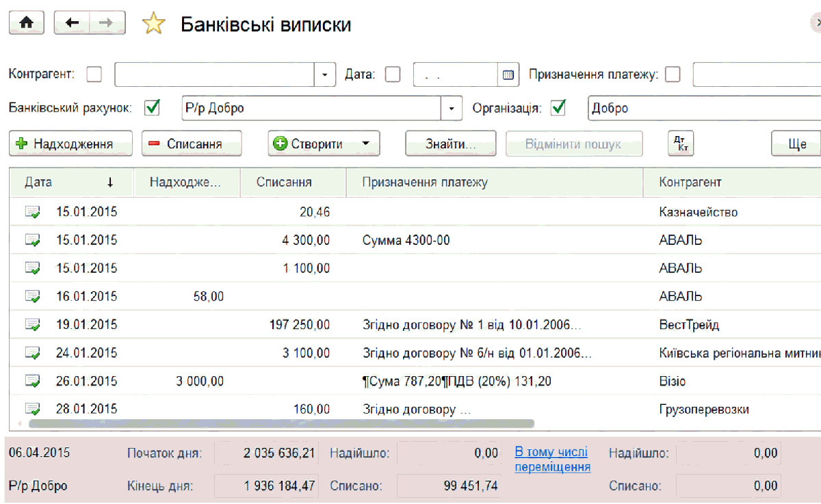The height and width of the screenshot is (504, 821).
Task: Open the В тому числі переміщення link
Action: coord(553,460)
